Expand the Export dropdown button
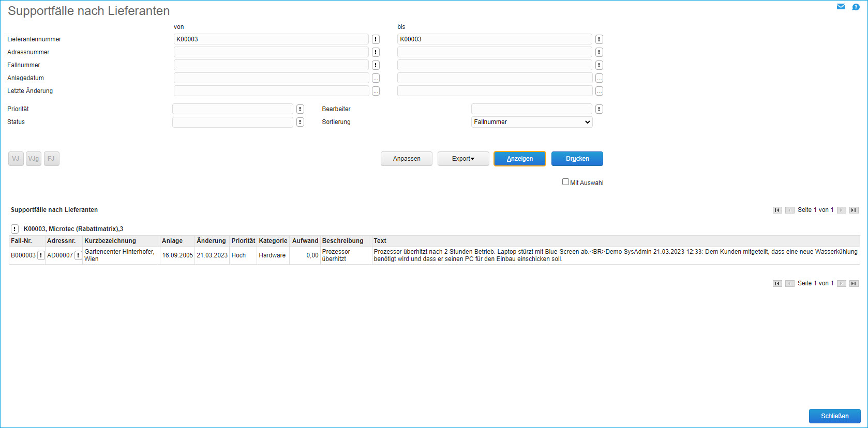This screenshot has width=868, height=428. 463,159
